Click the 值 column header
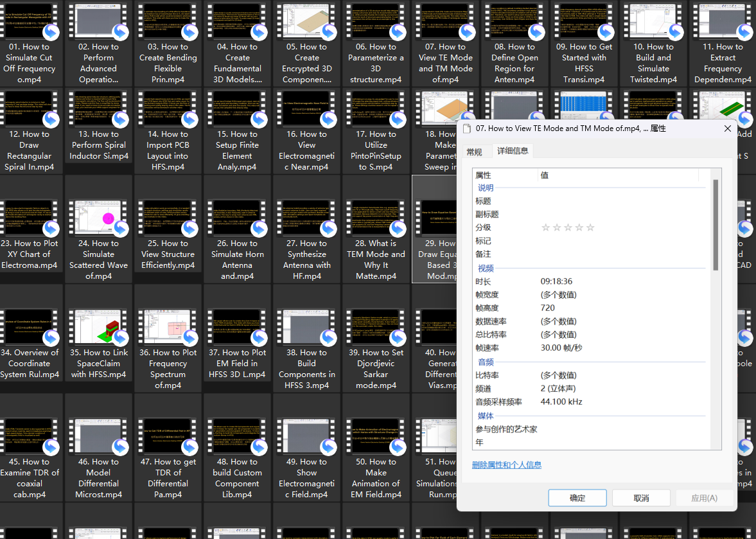Screen dimensions: 756x539 pyautogui.click(x=618, y=175)
